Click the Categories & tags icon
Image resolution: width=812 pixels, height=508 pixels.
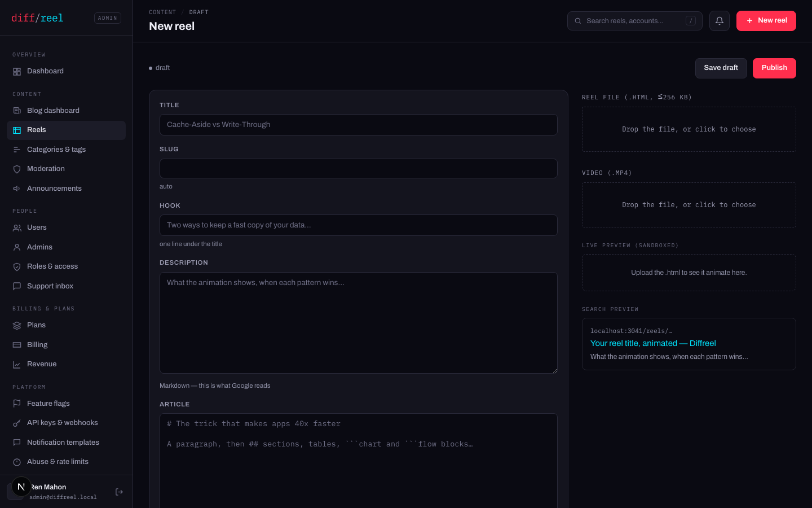(x=17, y=150)
